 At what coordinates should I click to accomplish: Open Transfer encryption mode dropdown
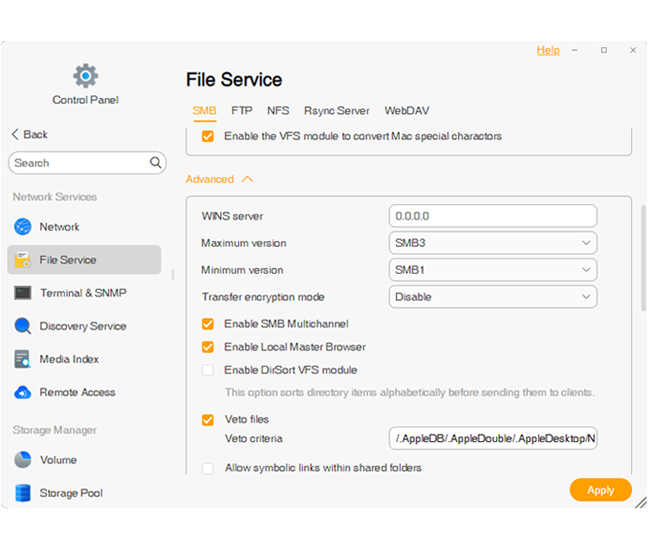coord(492,297)
